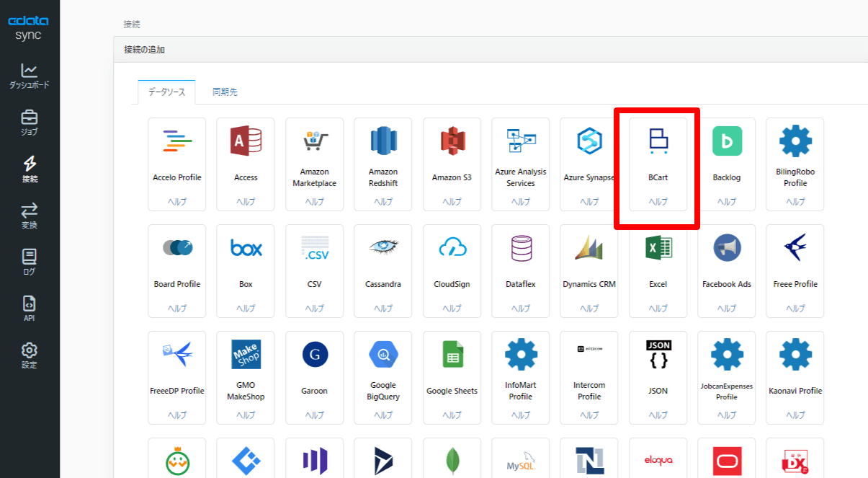This screenshot has width=868, height=478.
Task: Open ヘルプ link under Google BigQuery
Action: [383, 415]
